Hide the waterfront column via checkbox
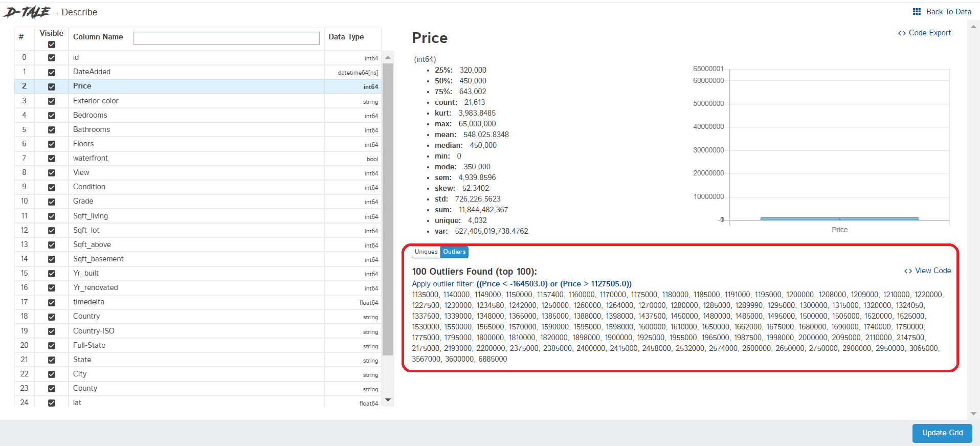This screenshot has height=446, width=980. click(52, 159)
